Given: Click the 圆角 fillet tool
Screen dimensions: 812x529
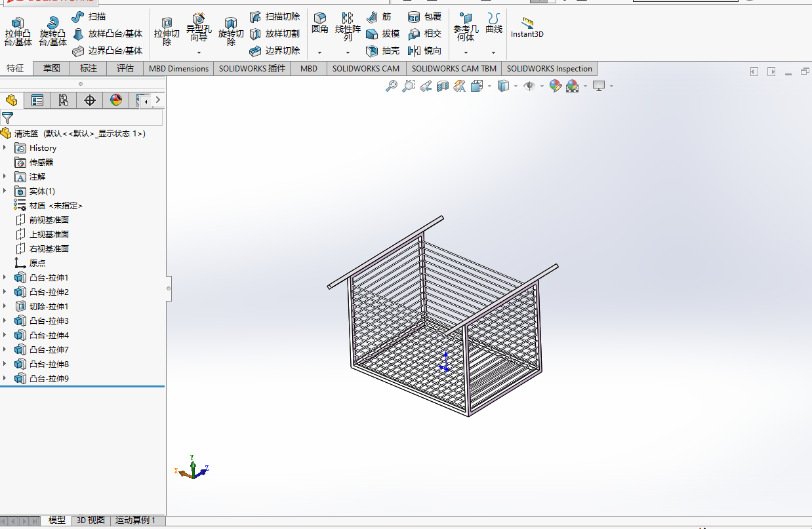Looking at the screenshot, I should [x=319, y=23].
